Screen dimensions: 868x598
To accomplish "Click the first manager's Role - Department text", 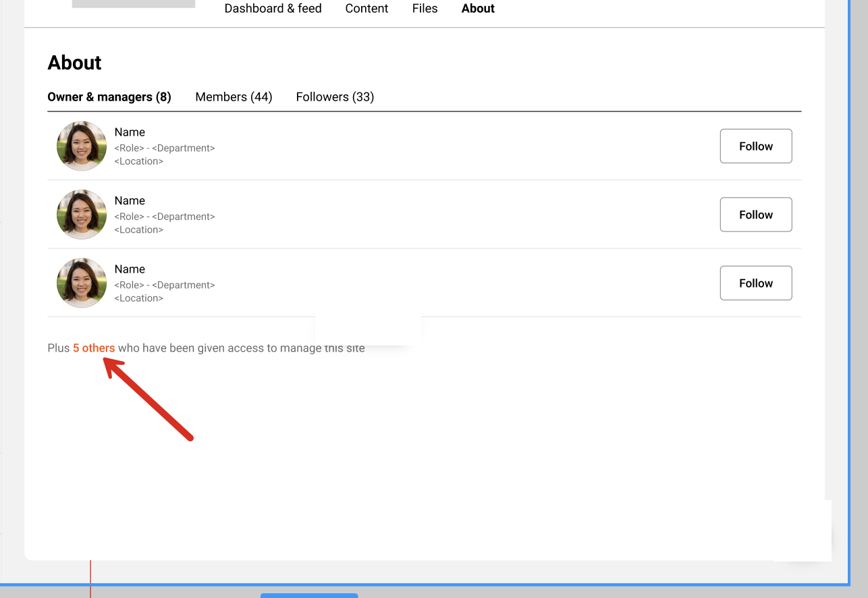I will click(165, 148).
